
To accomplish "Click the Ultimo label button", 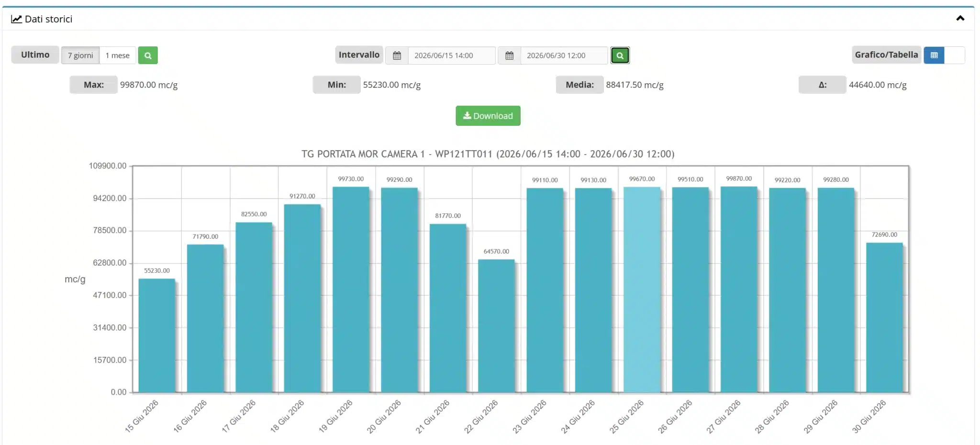I will point(35,55).
